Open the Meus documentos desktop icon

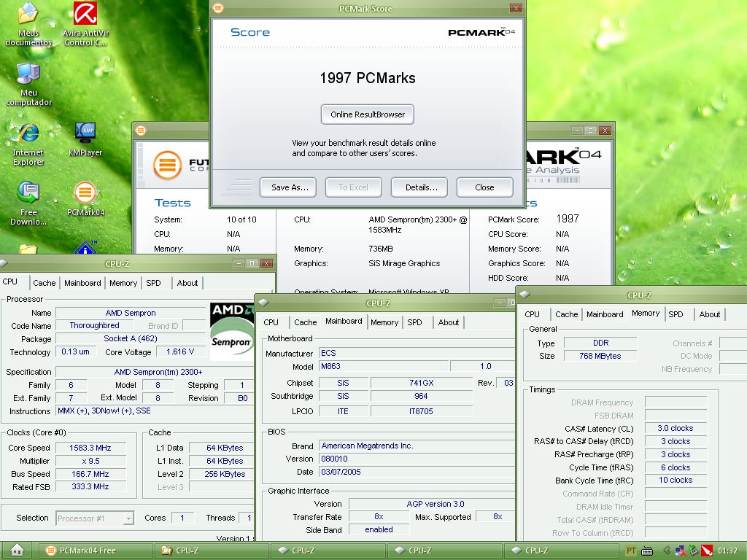pyautogui.click(x=28, y=24)
